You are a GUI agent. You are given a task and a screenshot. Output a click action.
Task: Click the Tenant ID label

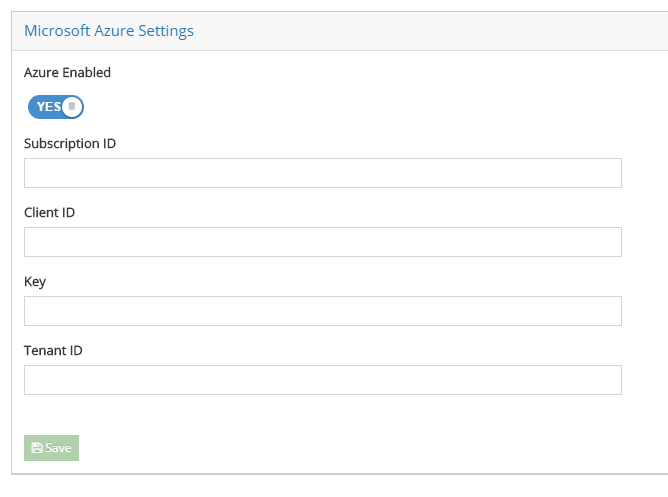[x=53, y=350]
